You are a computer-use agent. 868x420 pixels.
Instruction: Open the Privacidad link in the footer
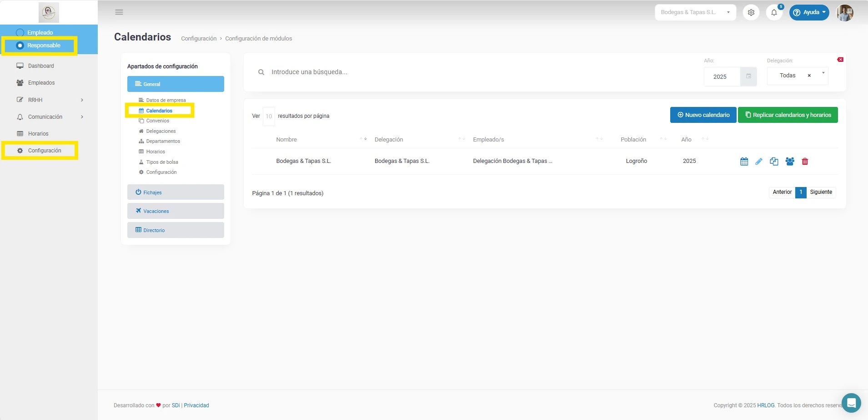pyautogui.click(x=196, y=405)
